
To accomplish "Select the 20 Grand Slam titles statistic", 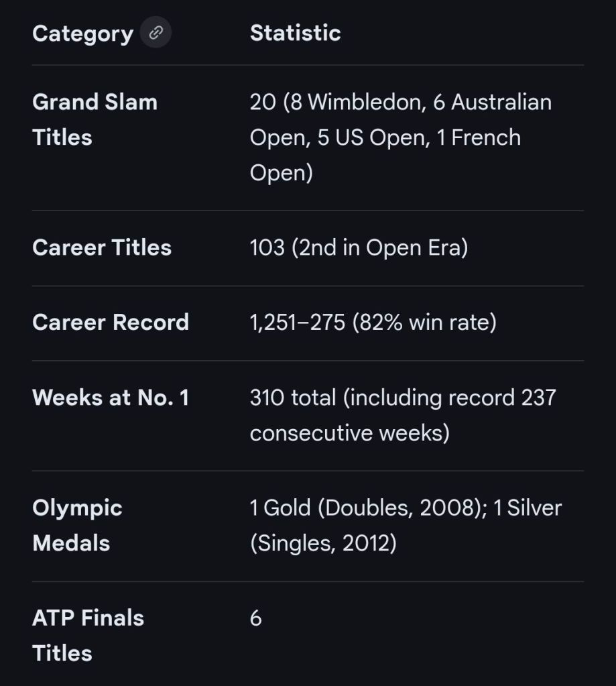I will [262, 102].
